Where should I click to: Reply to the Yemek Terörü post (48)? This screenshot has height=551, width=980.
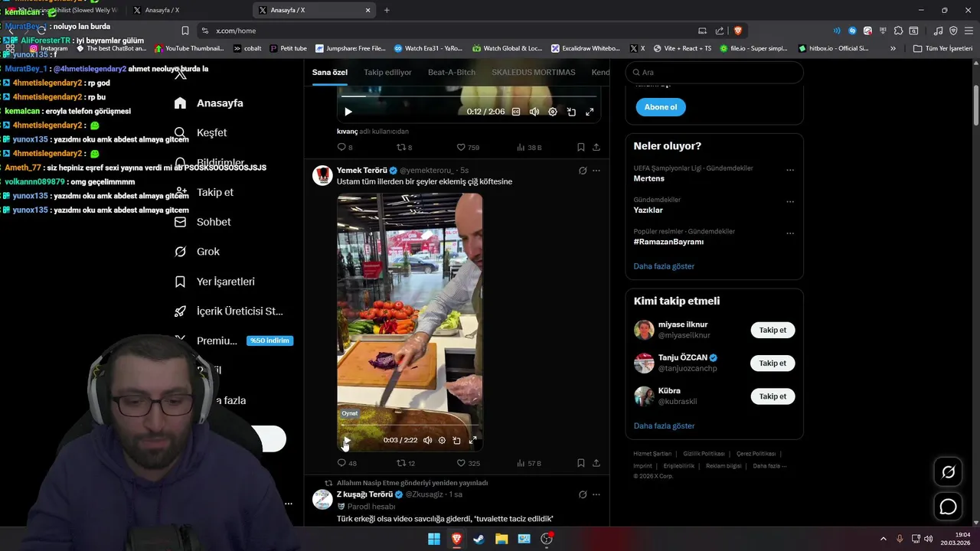pyautogui.click(x=347, y=463)
